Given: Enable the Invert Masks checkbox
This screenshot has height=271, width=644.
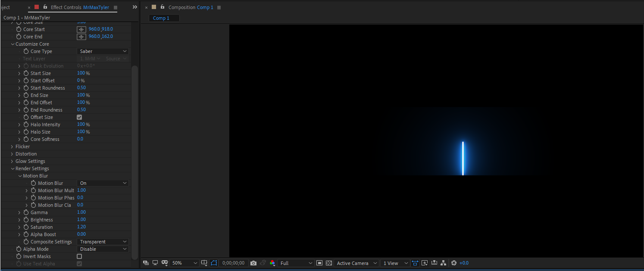Looking at the screenshot, I should tap(79, 256).
